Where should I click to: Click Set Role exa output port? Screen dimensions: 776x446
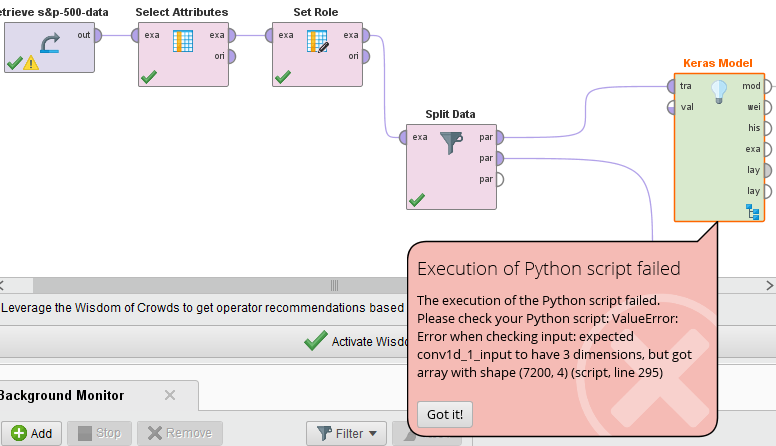click(x=365, y=36)
